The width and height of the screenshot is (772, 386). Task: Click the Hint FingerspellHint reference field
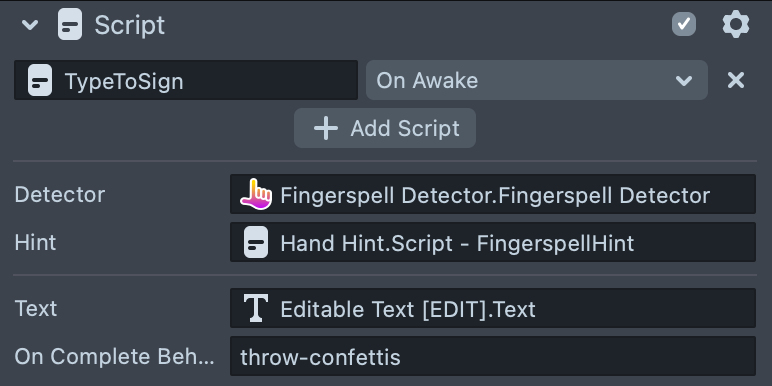coord(493,242)
